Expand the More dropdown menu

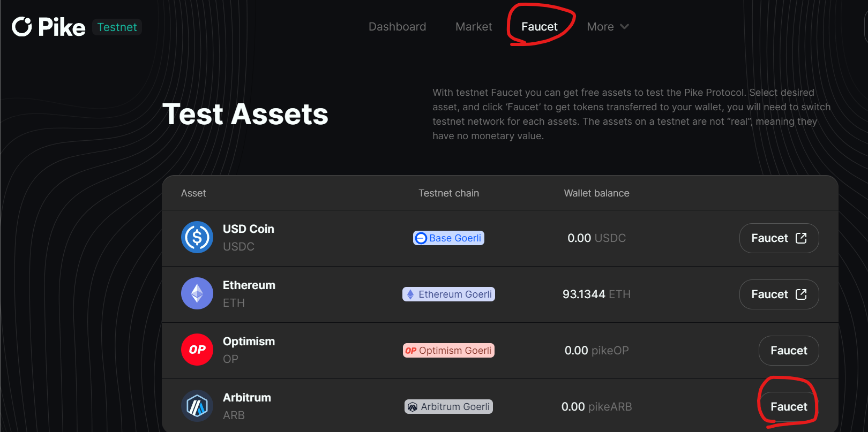(x=608, y=27)
